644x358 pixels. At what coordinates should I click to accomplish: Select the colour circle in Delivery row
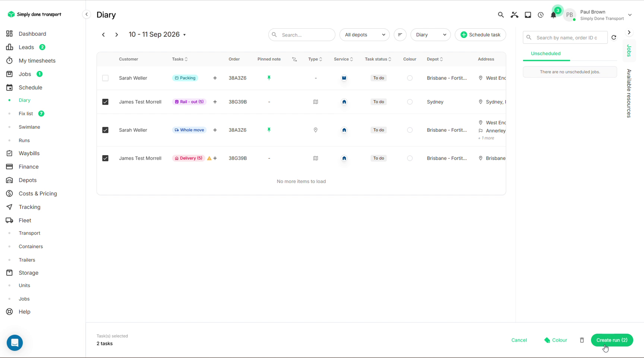click(410, 158)
